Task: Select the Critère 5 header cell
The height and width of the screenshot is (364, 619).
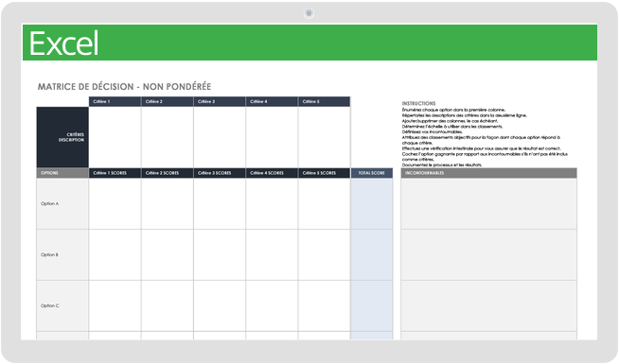Action: pyautogui.click(x=324, y=102)
